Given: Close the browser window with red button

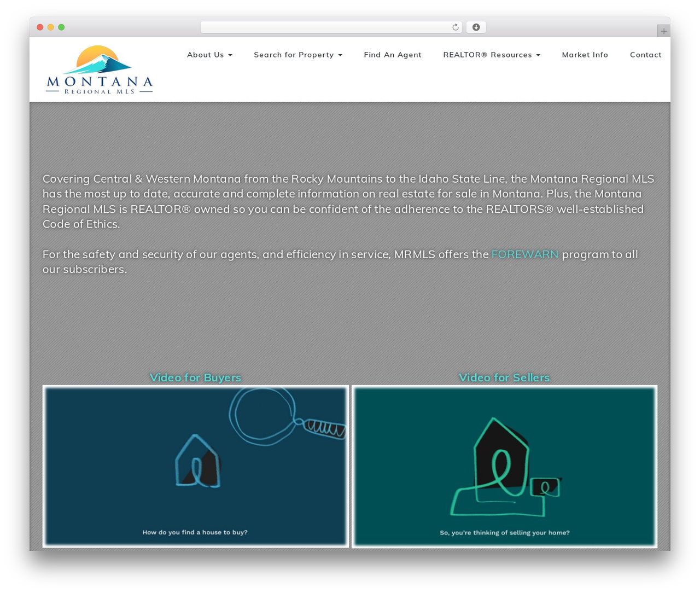Looking at the screenshot, I should tap(40, 27).
